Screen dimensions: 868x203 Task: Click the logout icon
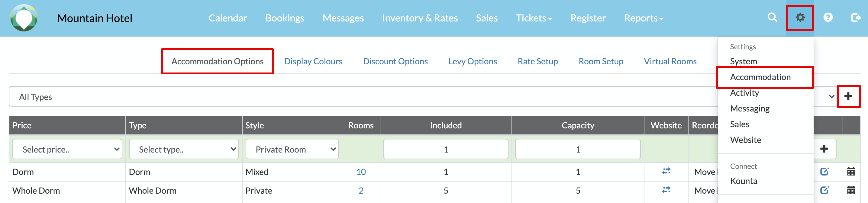855,18
